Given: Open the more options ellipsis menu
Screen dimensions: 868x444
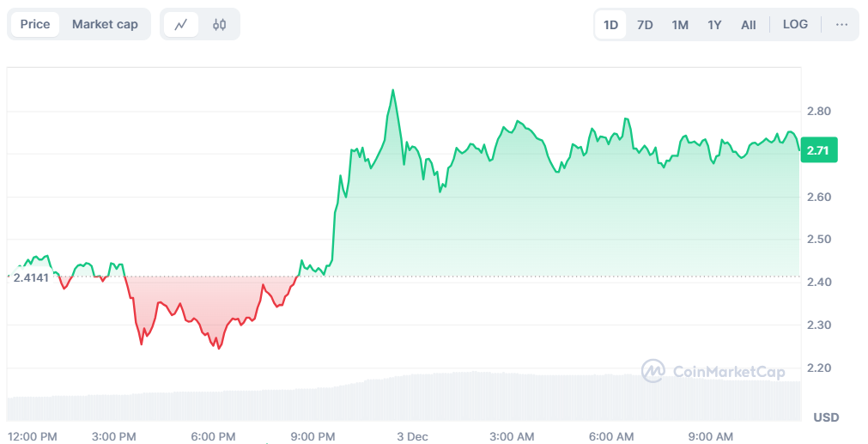Looking at the screenshot, I should click(x=841, y=24).
